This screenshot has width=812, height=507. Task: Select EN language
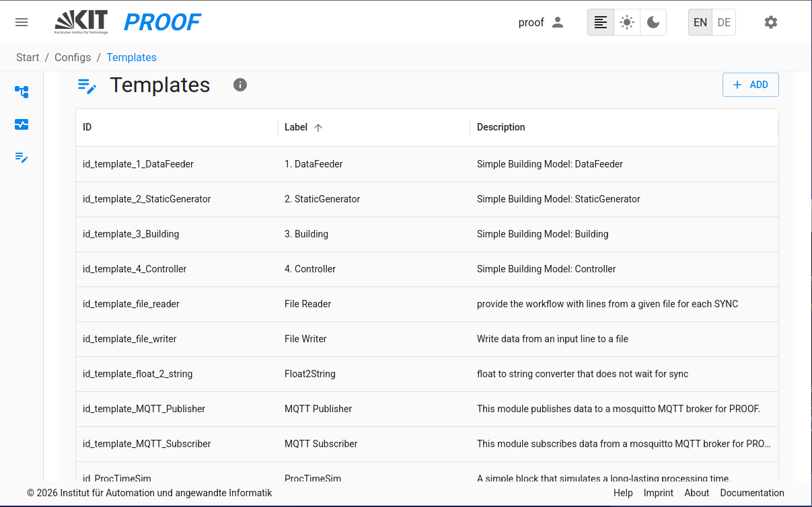tap(700, 22)
